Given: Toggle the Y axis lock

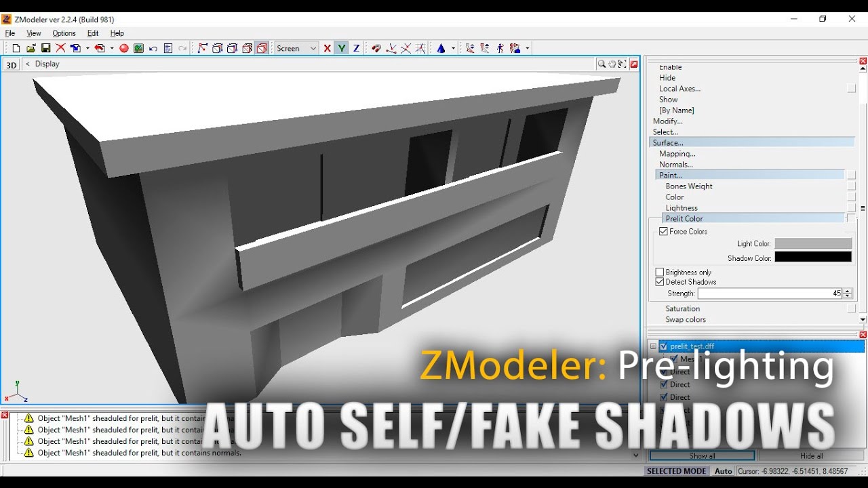Looking at the screenshot, I should click(341, 48).
